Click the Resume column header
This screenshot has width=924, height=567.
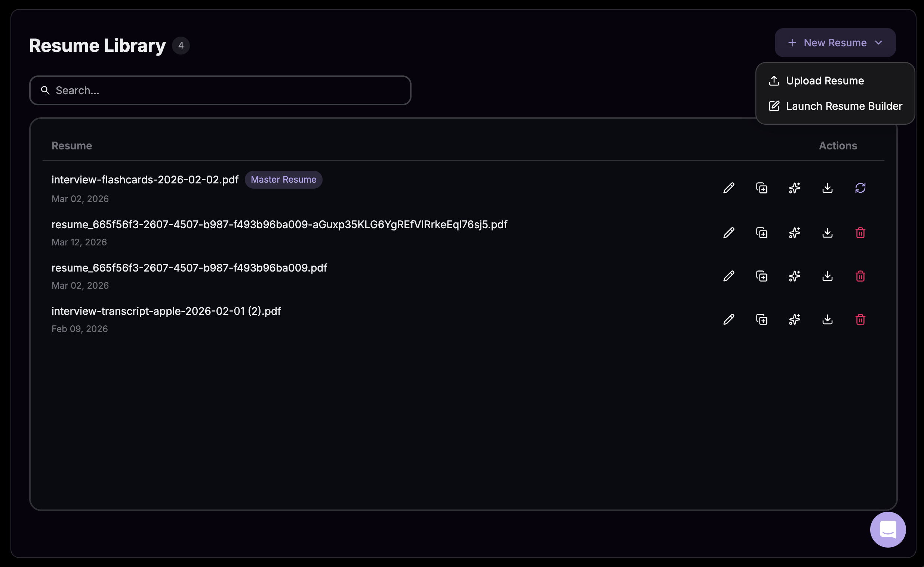pyautogui.click(x=72, y=146)
